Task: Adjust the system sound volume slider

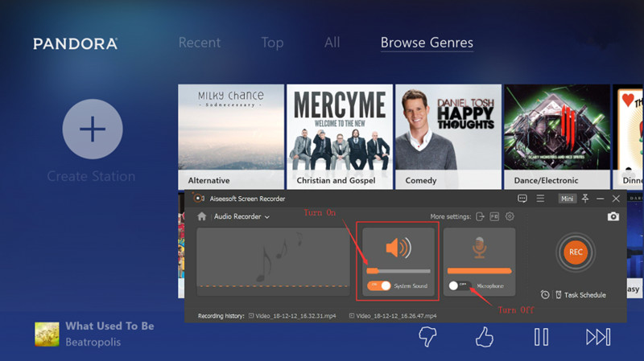Action: coord(398,271)
